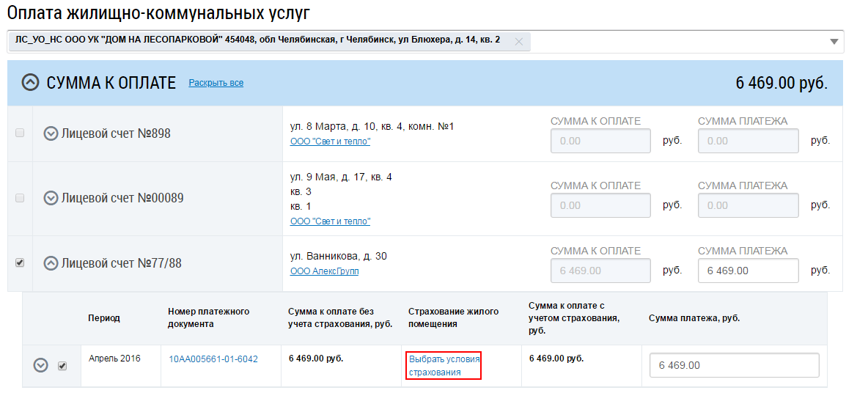Uncheck the Апрель 2016 period checkbox
Screen dimensions: 868x404
tap(62, 366)
